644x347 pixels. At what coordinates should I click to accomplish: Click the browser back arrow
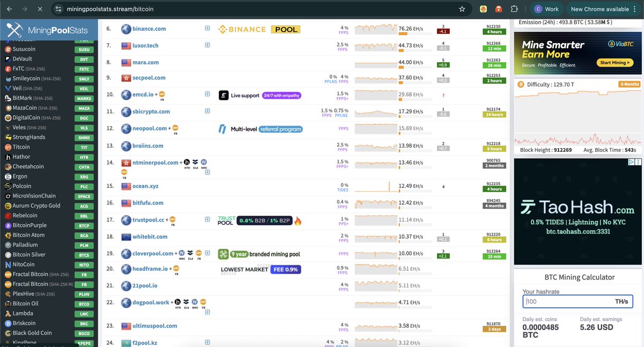pos(10,9)
